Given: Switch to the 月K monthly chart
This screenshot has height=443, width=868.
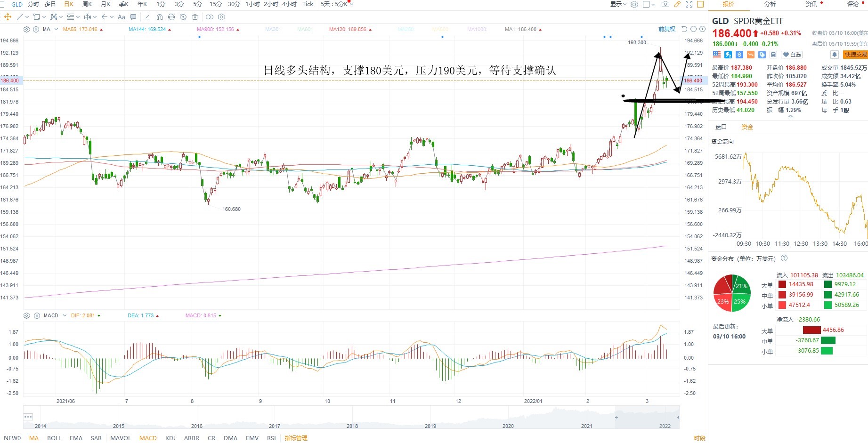Looking at the screenshot, I should [x=105, y=4].
